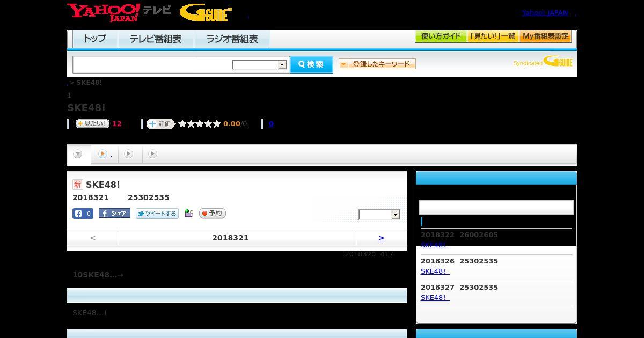The image size is (644, 338).
Task: Open the 「見たい!」一覧 button
Action: pyautogui.click(x=493, y=36)
